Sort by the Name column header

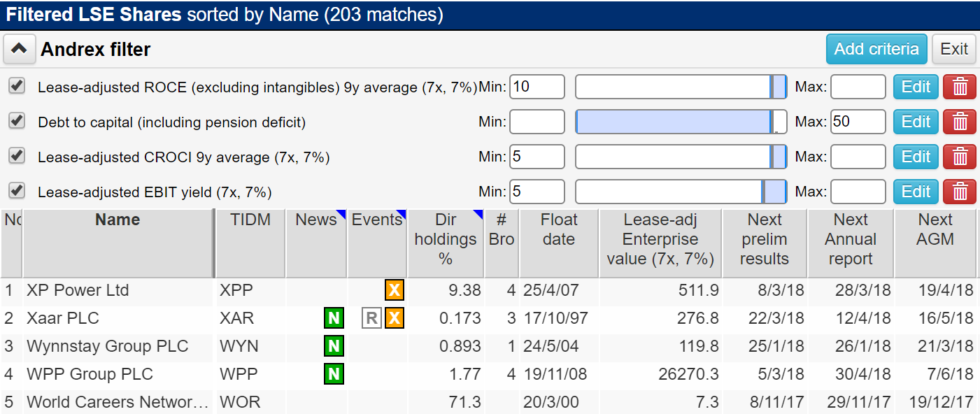click(x=118, y=243)
